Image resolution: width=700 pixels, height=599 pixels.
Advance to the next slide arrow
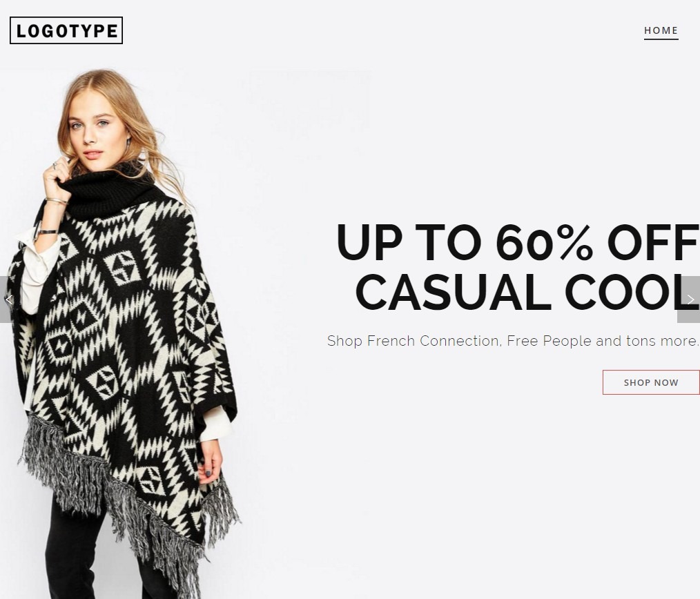[x=689, y=299]
